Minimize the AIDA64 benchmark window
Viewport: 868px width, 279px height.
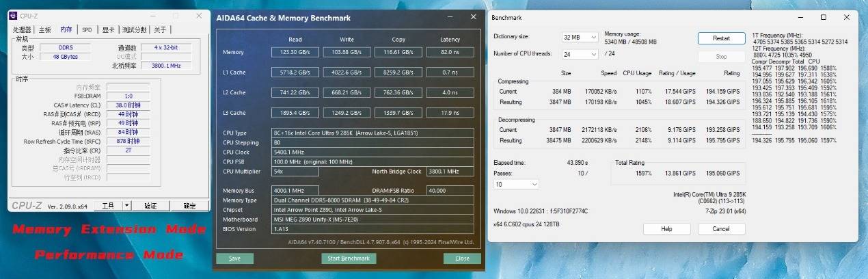click(x=448, y=17)
